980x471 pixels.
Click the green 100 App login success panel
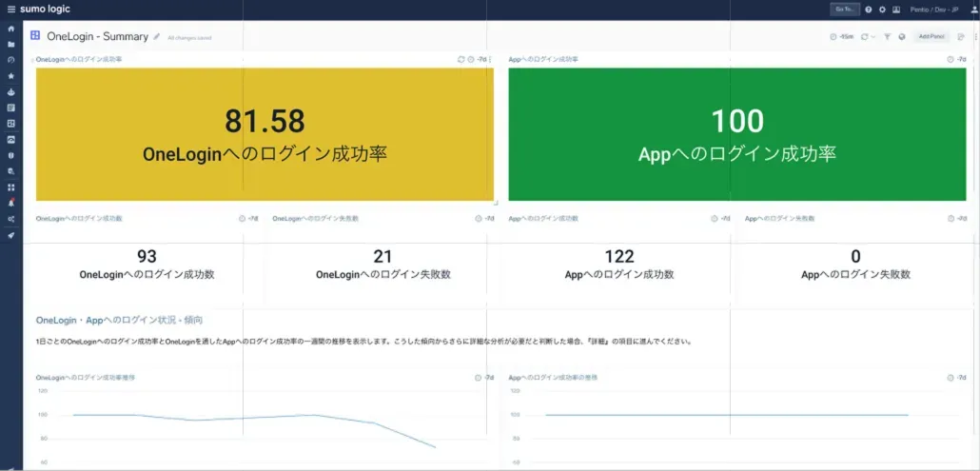click(737, 134)
